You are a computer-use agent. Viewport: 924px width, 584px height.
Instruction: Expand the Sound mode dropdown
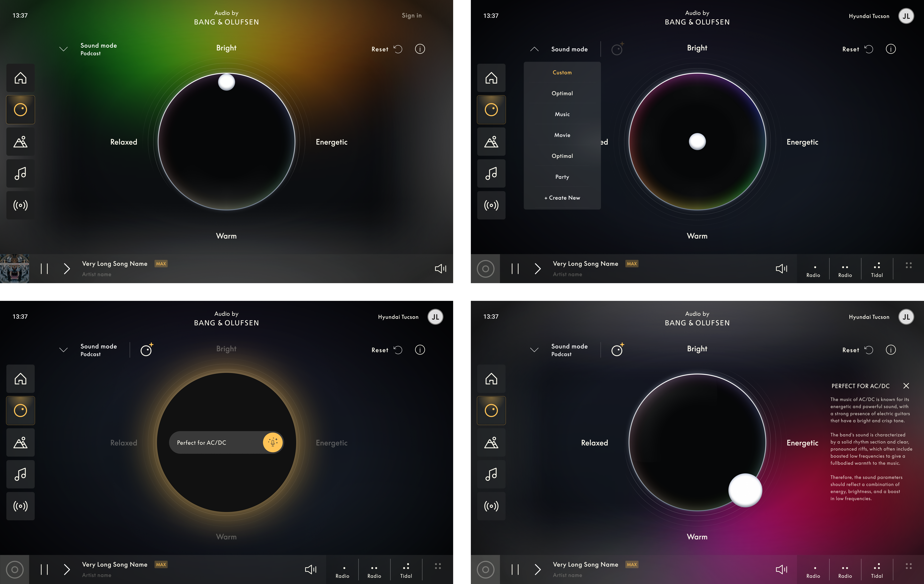64,49
